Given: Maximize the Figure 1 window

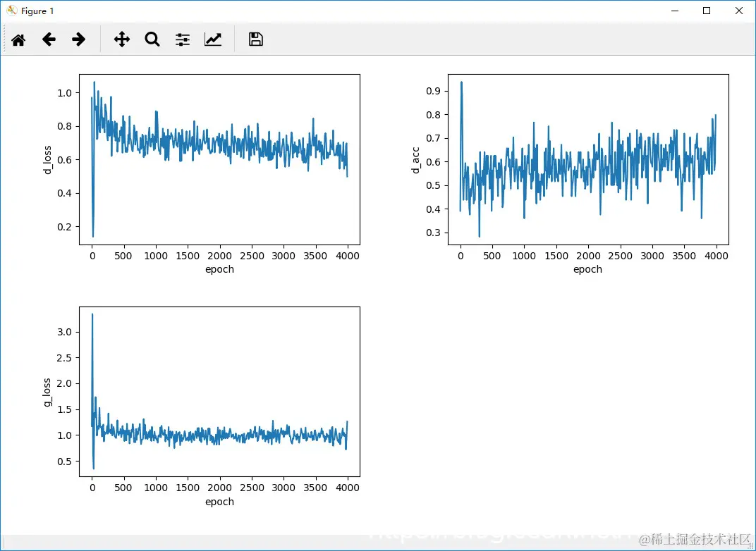Looking at the screenshot, I should click(x=707, y=11).
